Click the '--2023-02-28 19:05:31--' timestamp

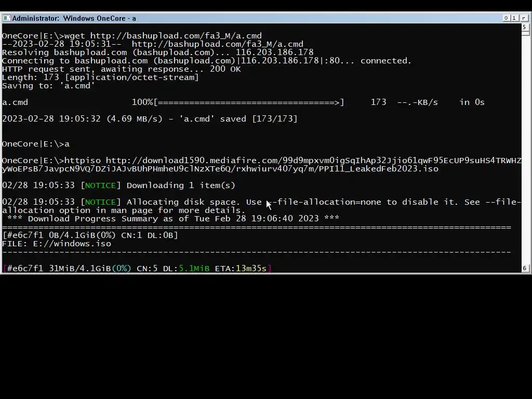pos(61,44)
